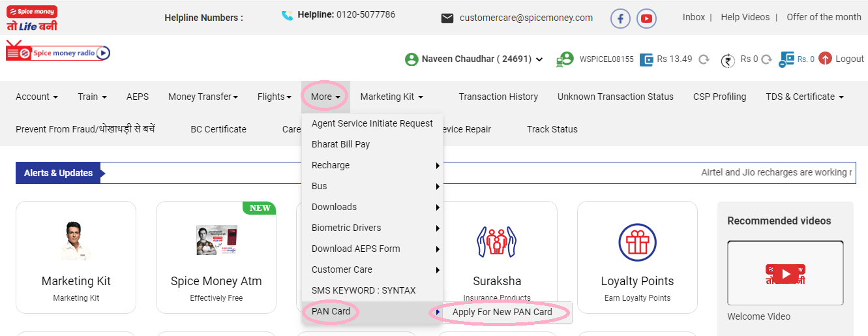Click the customer care email envelope icon

(447, 18)
